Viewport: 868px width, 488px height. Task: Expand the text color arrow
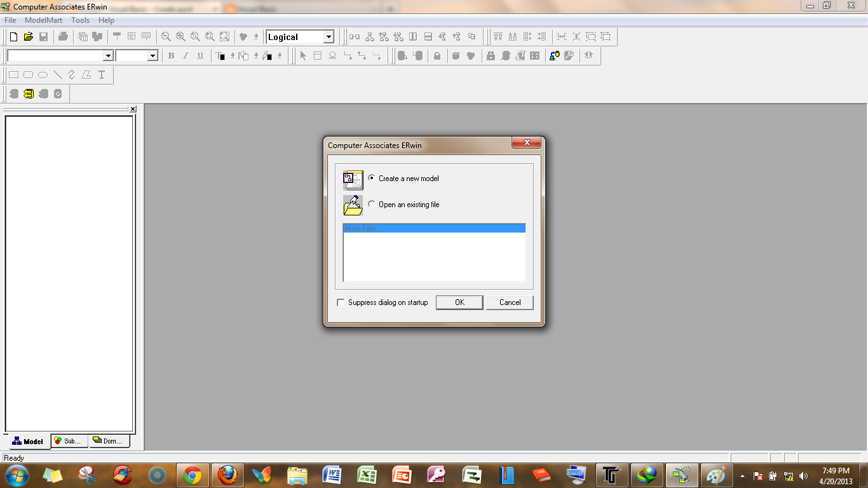[233, 56]
